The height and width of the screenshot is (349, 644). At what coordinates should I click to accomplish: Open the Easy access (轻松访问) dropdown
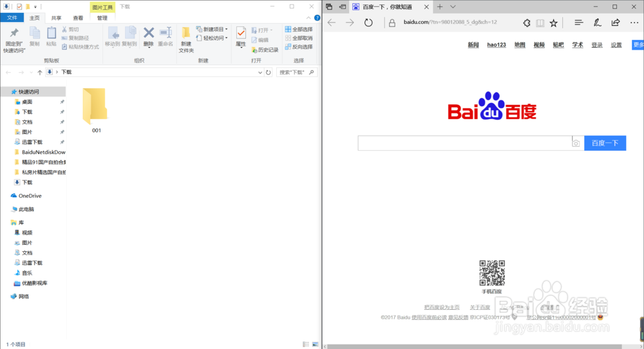212,38
